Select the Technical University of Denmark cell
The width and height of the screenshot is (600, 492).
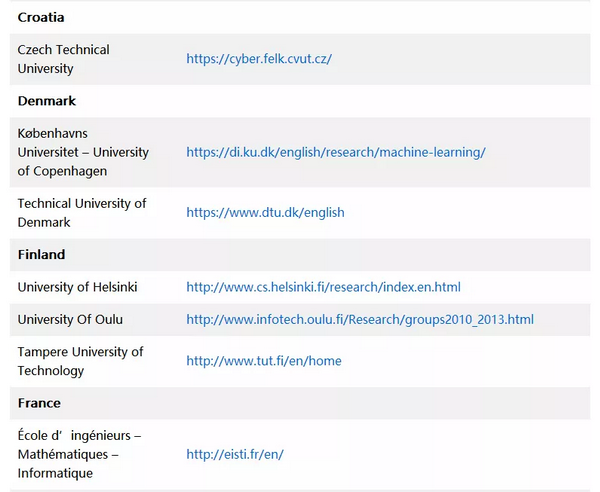[x=82, y=213]
